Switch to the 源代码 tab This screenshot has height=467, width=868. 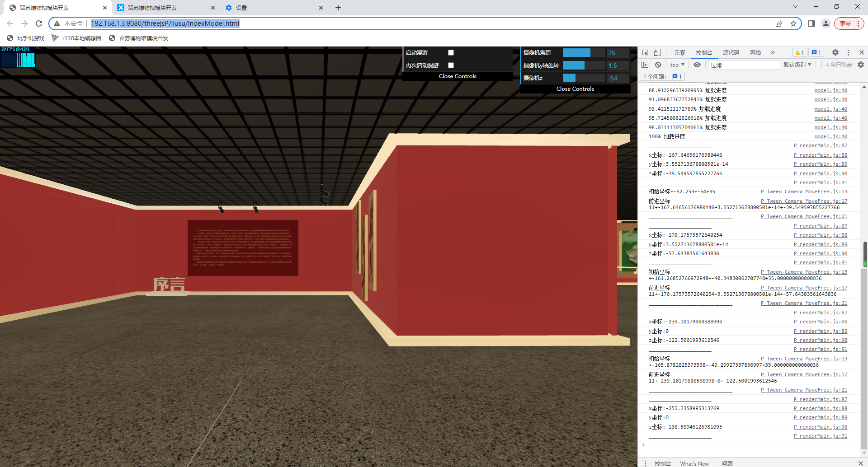pyautogui.click(x=731, y=53)
